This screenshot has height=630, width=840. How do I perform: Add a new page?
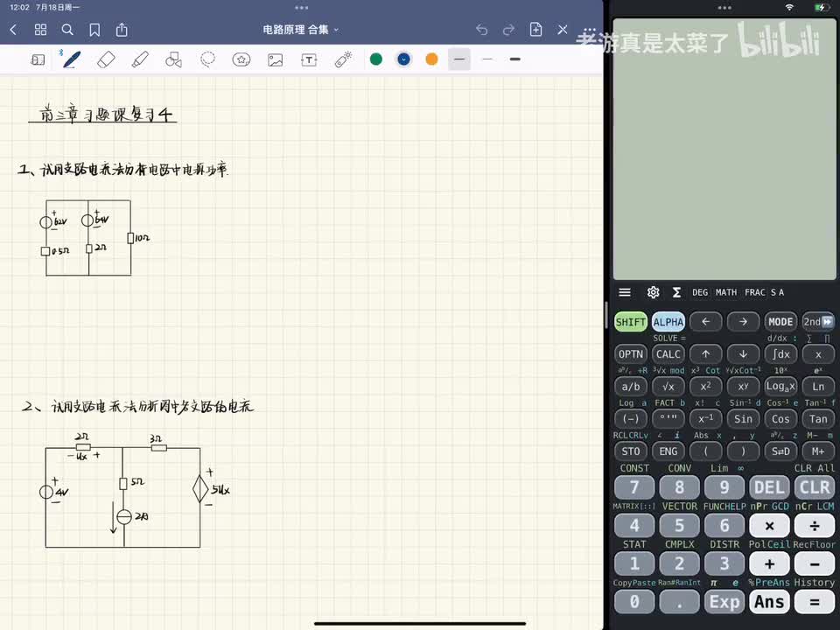coord(535,30)
